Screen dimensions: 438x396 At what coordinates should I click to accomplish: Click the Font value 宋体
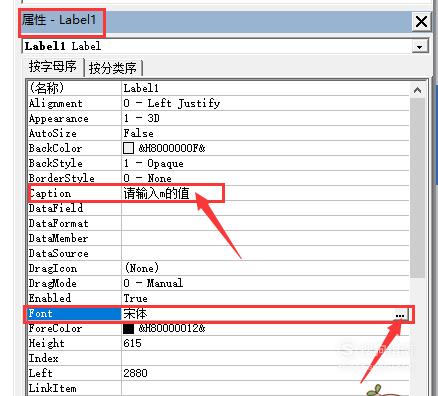pyautogui.click(x=135, y=314)
